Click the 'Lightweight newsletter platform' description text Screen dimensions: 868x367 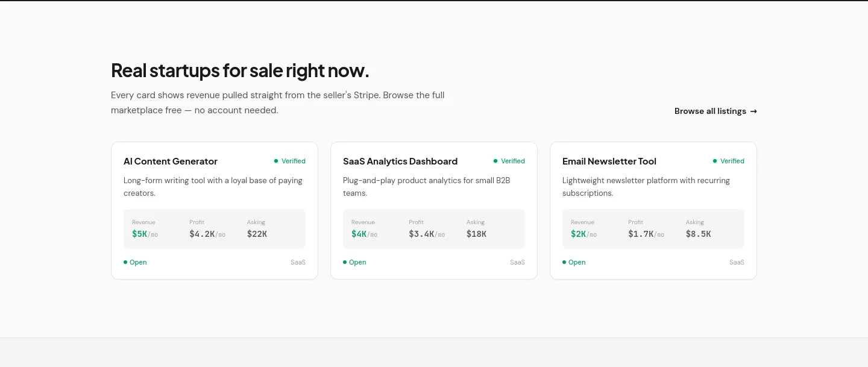pos(646,187)
